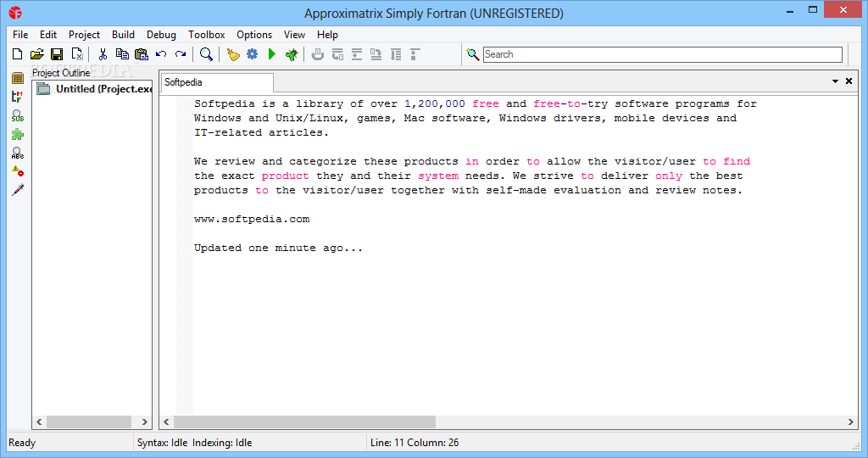Close the current file using the page-with-X icon
The height and width of the screenshot is (458, 868).
click(77, 54)
